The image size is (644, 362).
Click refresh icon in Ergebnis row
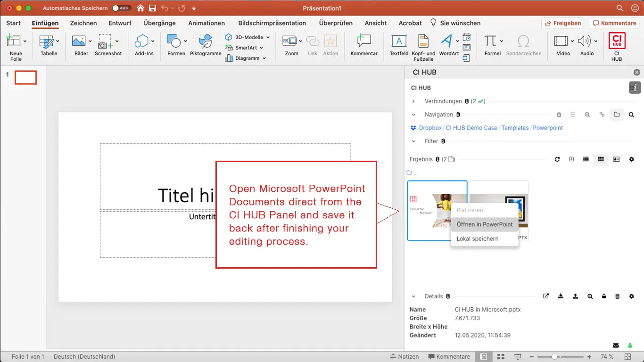[557, 159]
